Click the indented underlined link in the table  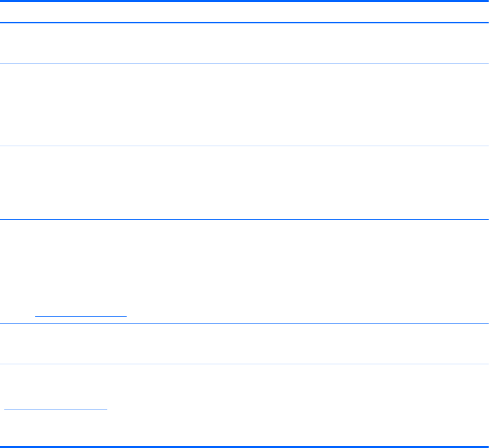[80, 314]
